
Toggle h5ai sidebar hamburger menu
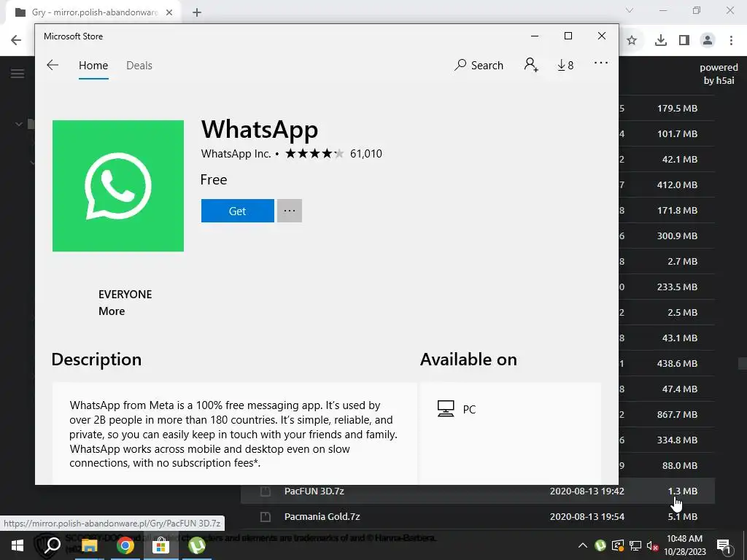point(18,74)
